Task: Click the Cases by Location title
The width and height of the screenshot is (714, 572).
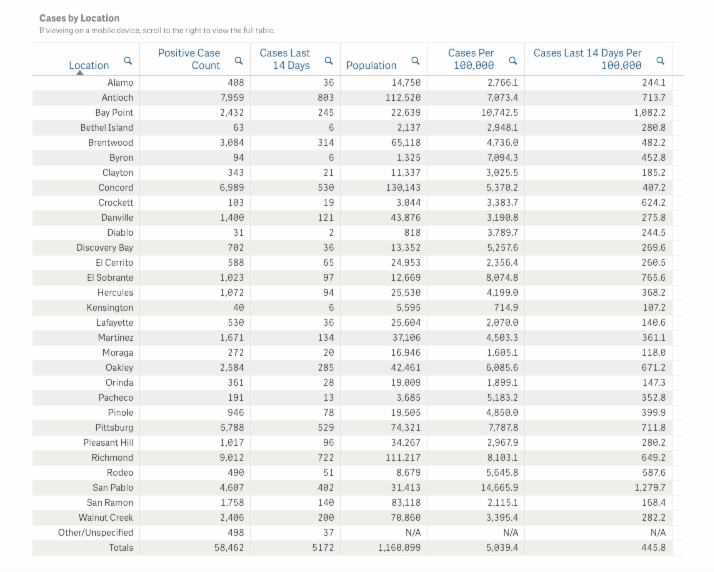Action: pyautogui.click(x=79, y=18)
